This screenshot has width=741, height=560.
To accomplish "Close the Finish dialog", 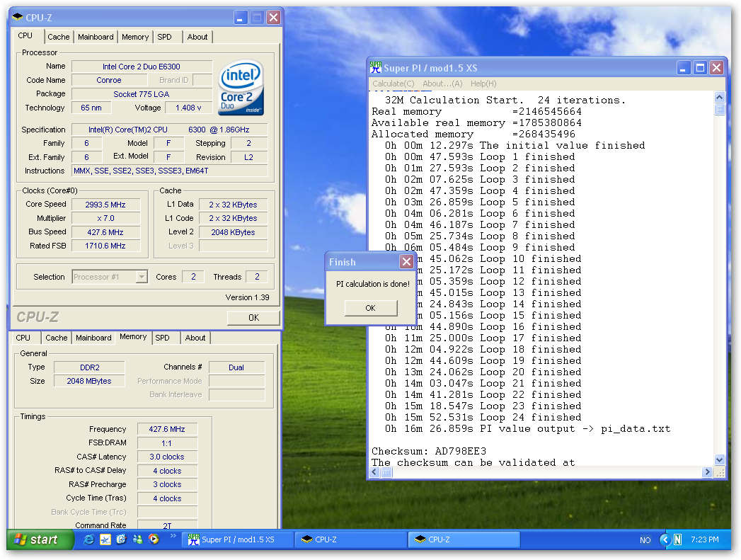I will pyautogui.click(x=406, y=262).
